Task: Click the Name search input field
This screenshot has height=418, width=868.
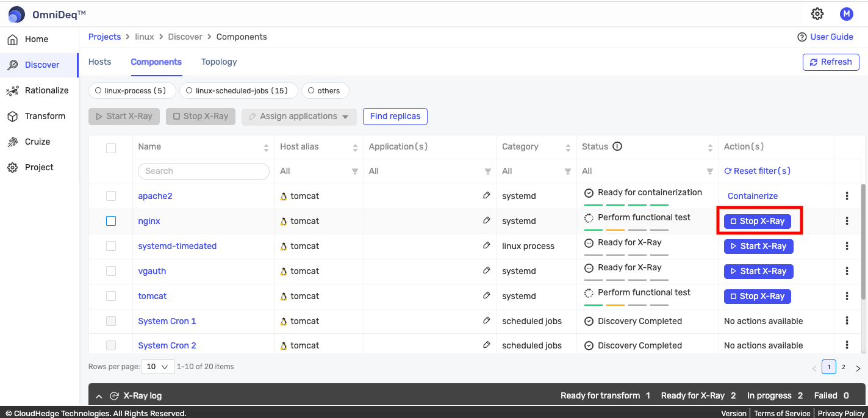Action: tap(204, 171)
